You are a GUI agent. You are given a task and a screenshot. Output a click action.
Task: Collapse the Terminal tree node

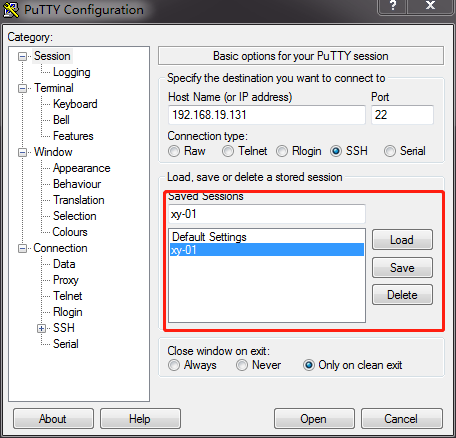[22, 88]
